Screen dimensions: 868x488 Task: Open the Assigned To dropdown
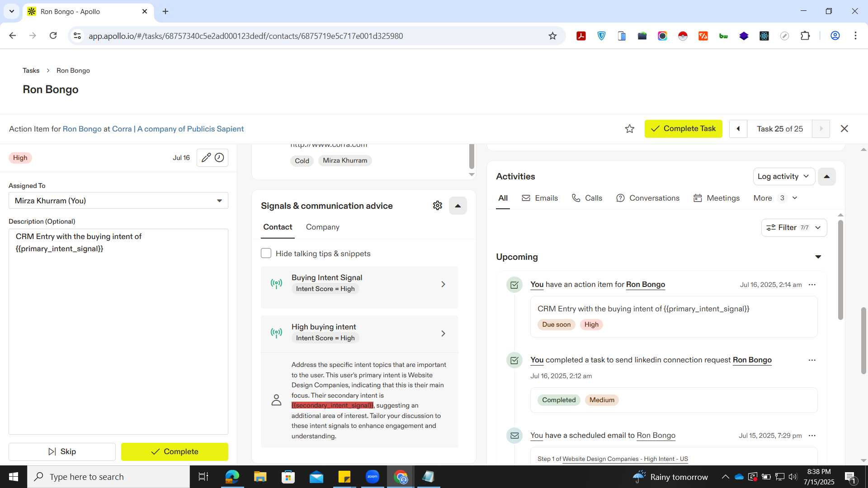pos(118,201)
